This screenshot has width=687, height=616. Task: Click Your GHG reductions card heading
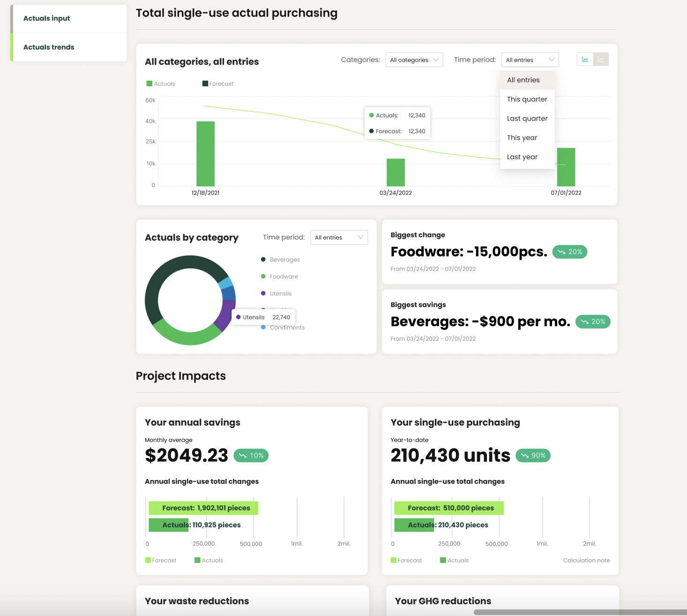(443, 601)
